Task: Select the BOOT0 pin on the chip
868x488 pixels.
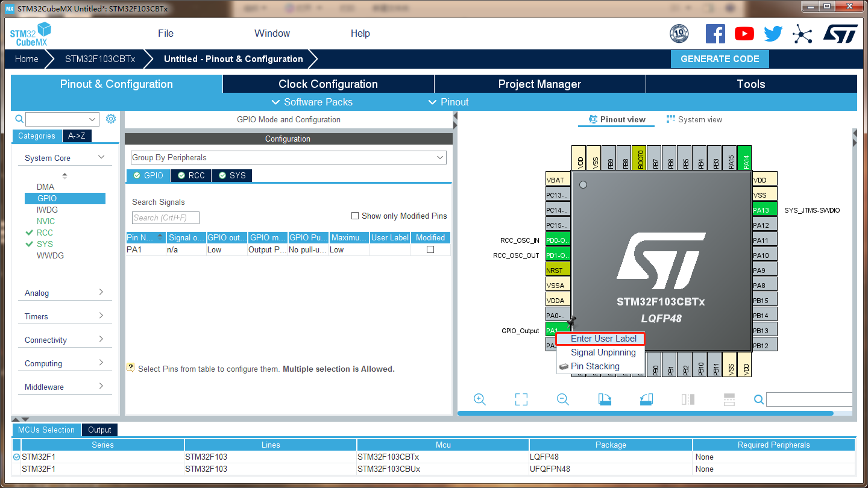Action: (639, 158)
